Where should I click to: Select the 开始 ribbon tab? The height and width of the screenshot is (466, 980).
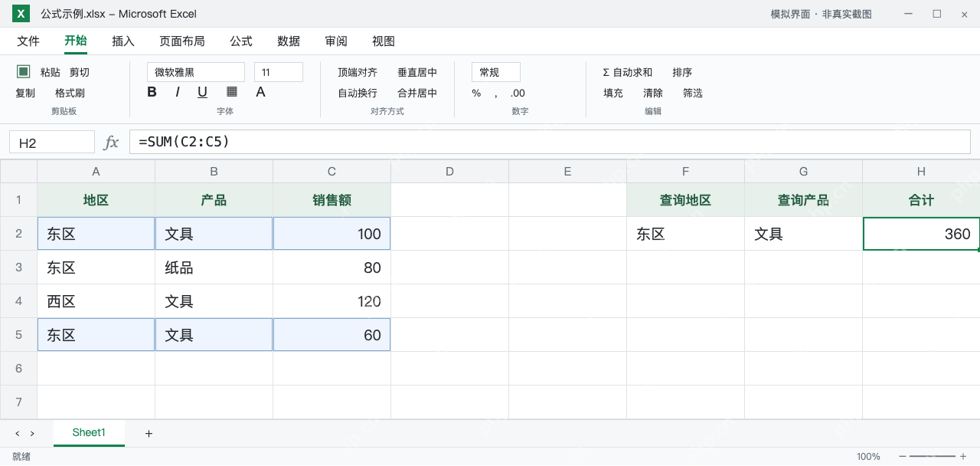(76, 41)
